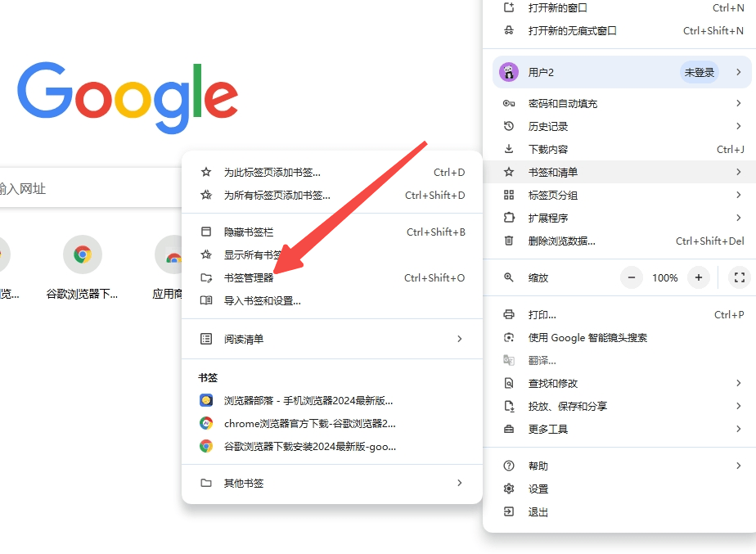756x554 pixels.
Task: Click the 未登录 sign-in badge
Action: 700,72
